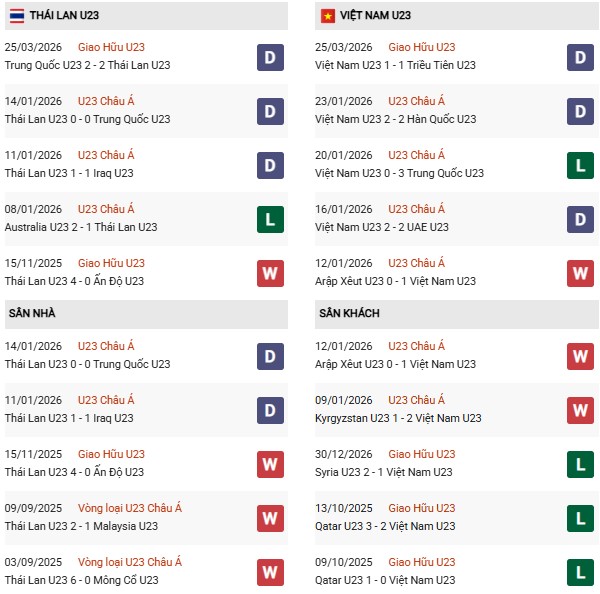The height and width of the screenshot is (594, 600).
Task: Click draw badge for Việt Nam 1-1 Triều Tiên
Action: pos(581,57)
